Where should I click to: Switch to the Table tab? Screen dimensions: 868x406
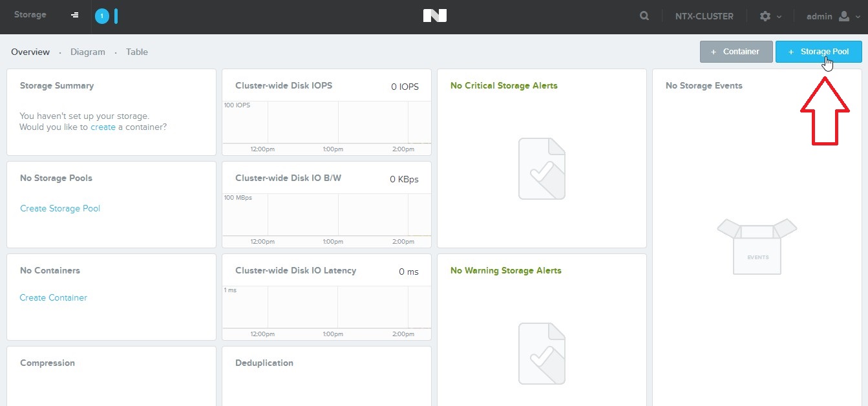137,52
